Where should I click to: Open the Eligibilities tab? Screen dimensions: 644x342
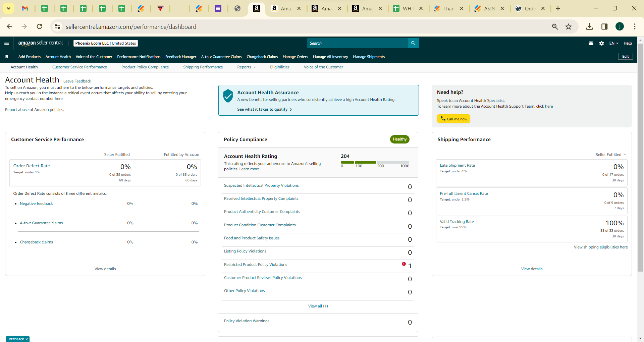pos(280,67)
